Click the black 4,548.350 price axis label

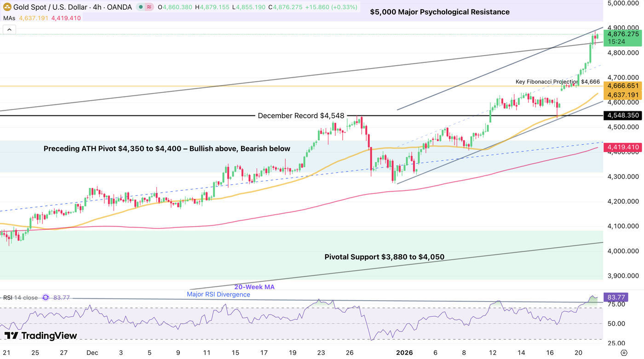[623, 115]
